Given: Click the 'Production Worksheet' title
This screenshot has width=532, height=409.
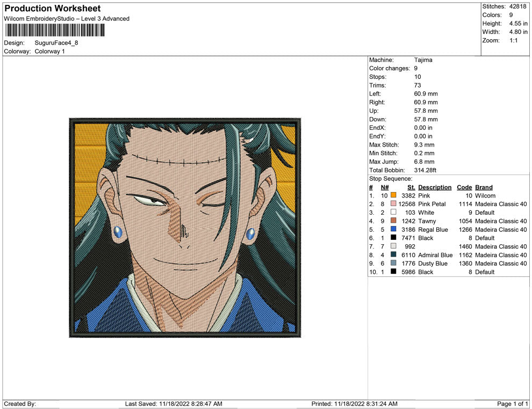Looking at the screenshot, I should pos(53,9).
